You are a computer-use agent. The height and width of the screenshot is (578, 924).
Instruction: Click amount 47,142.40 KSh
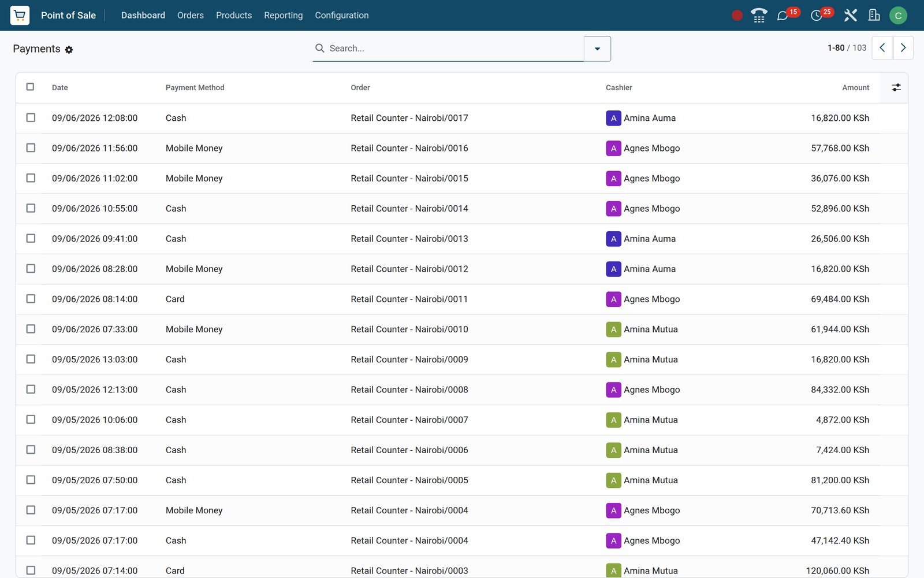tap(840, 541)
